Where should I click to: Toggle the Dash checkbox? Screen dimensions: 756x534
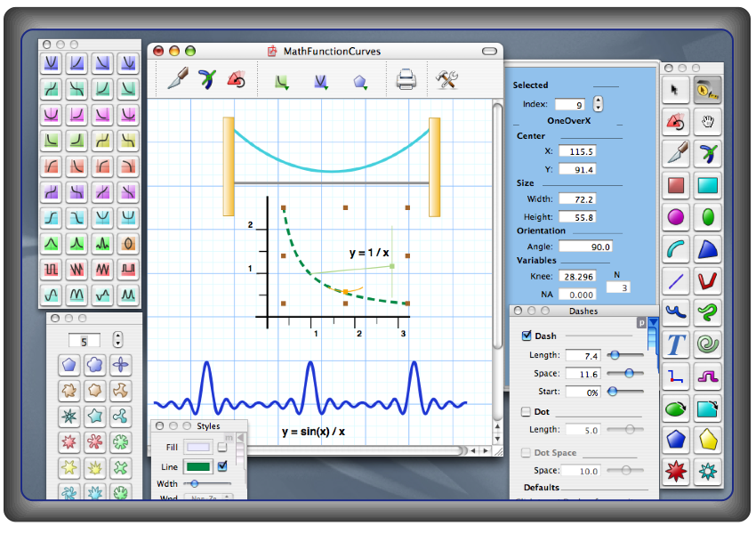(527, 336)
